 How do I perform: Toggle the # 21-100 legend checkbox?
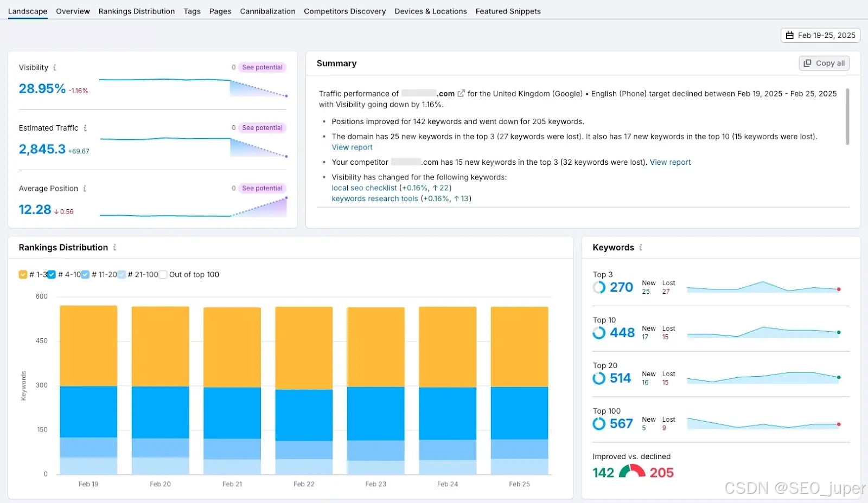click(122, 275)
